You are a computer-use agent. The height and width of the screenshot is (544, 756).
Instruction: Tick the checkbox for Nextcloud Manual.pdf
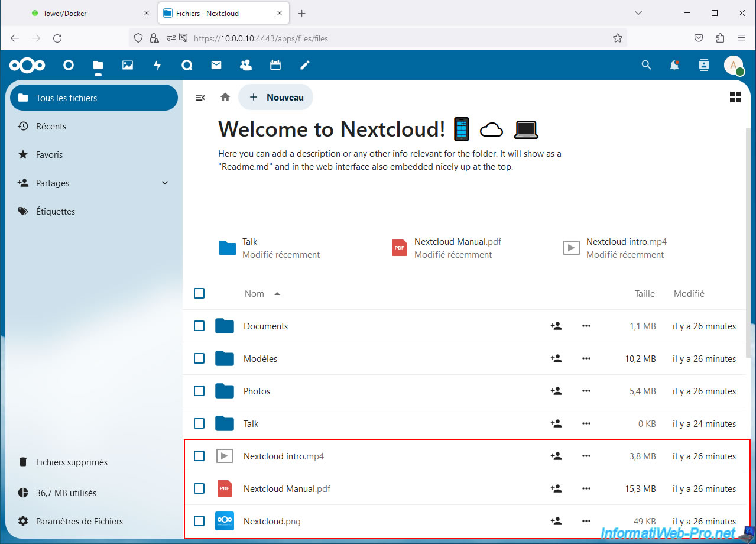199,488
